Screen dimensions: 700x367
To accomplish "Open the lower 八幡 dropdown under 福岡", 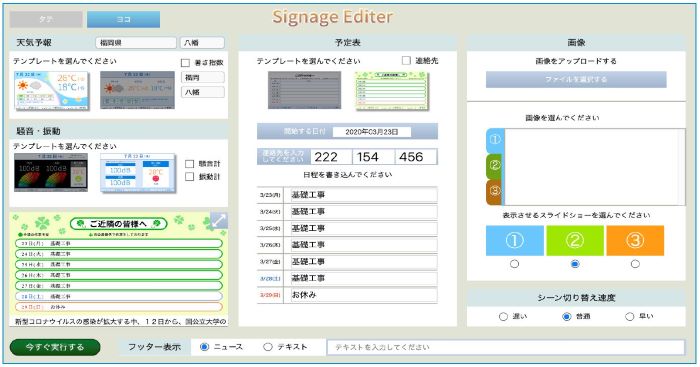I will (203, 92).
